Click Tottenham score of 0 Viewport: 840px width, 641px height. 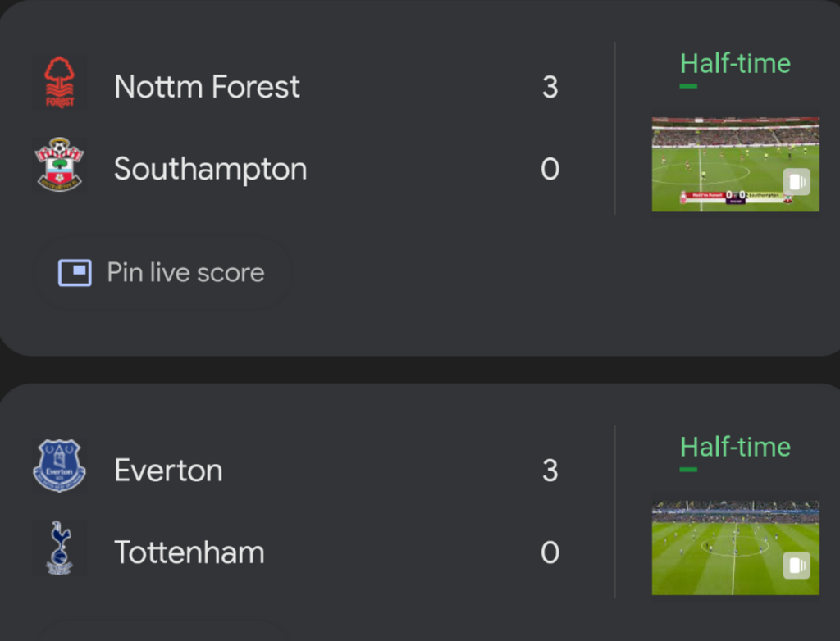pos(550,552)
